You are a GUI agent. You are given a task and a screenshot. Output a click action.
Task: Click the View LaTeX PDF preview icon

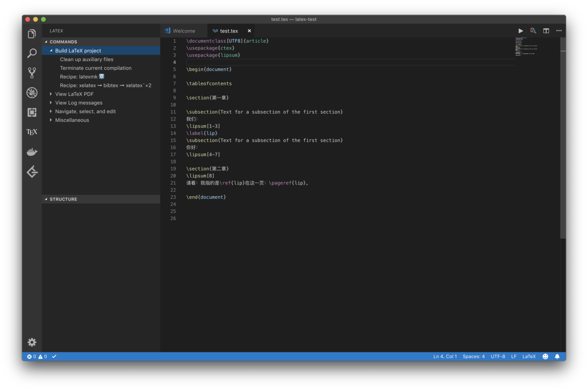click(533, 30)
